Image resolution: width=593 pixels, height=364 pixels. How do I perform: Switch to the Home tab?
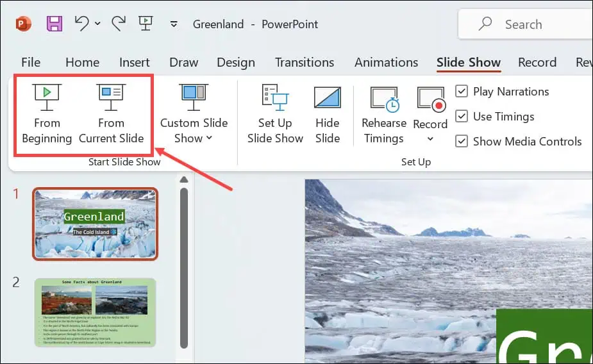(83, 62)
